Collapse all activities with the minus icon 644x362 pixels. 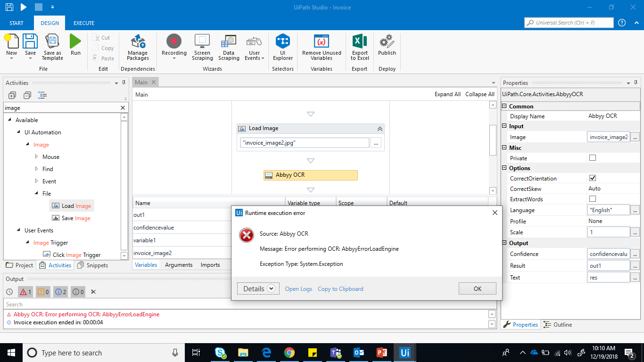point(27,95)
